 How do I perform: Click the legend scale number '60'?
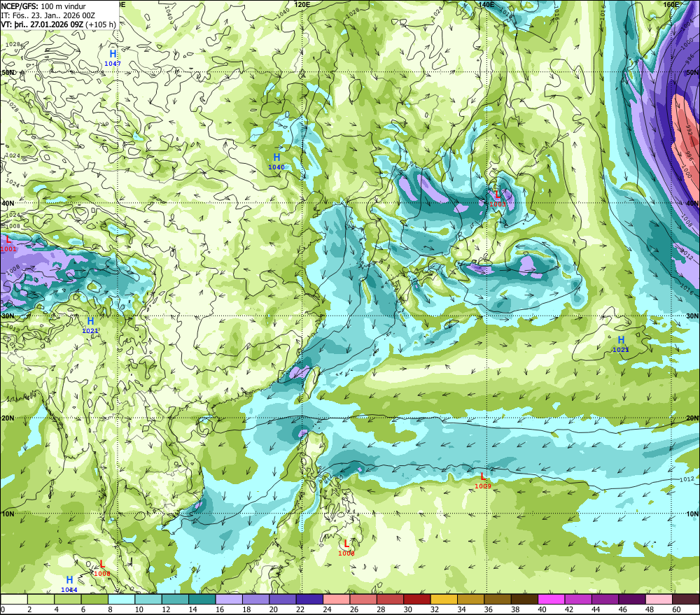676,609
